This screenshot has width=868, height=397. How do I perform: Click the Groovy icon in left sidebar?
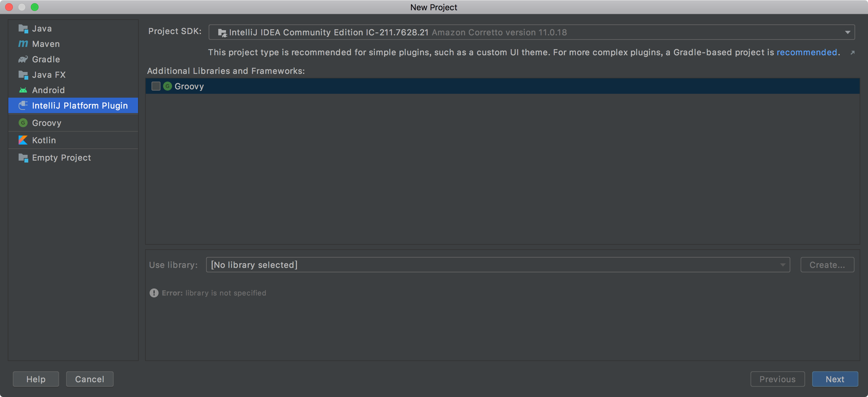coord(23,123)
